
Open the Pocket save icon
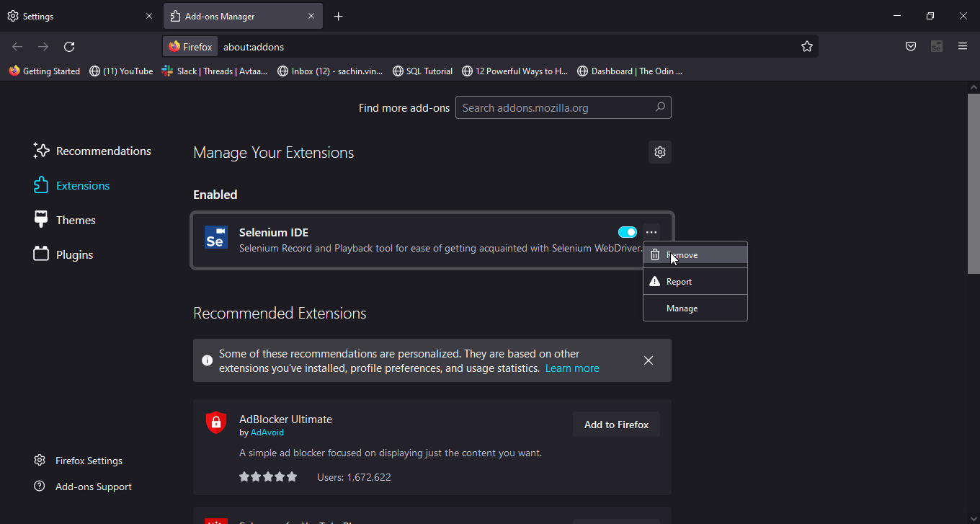coord(911,47)
